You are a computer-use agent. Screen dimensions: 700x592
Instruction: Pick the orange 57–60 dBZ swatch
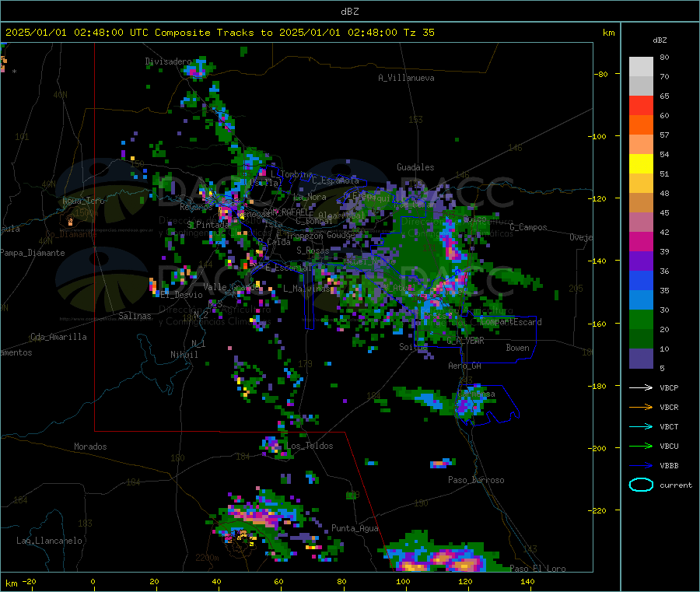pyautogui.click(x=641, y=125)
